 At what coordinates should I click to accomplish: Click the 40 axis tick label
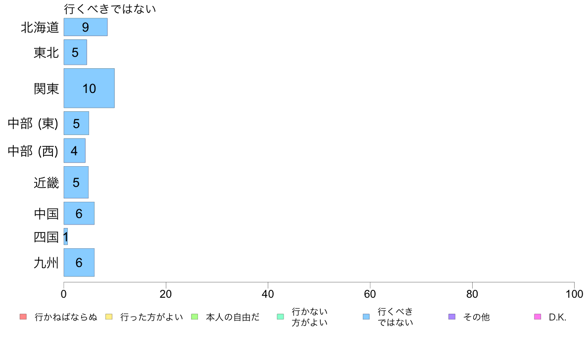tap(268, 294)
